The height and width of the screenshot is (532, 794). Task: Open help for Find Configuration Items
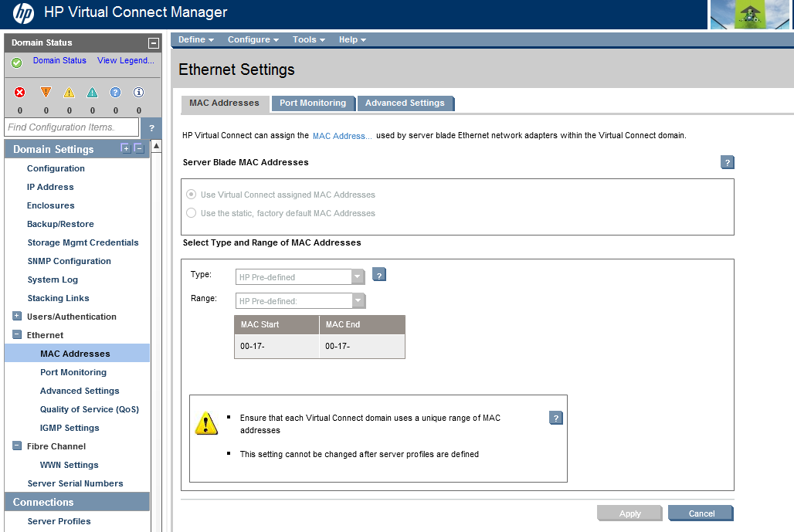pos(151,128)
